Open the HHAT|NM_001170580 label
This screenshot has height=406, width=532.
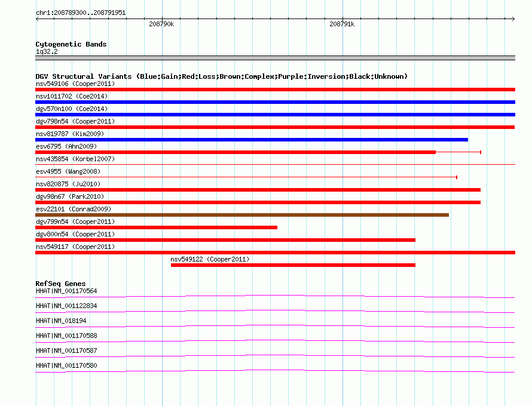(66, 365)
